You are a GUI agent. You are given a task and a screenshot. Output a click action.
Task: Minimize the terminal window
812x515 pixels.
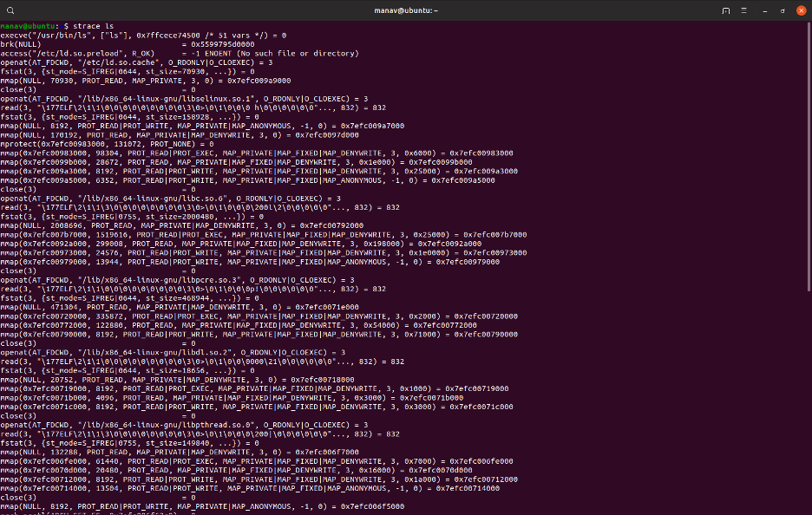[767, 10]
